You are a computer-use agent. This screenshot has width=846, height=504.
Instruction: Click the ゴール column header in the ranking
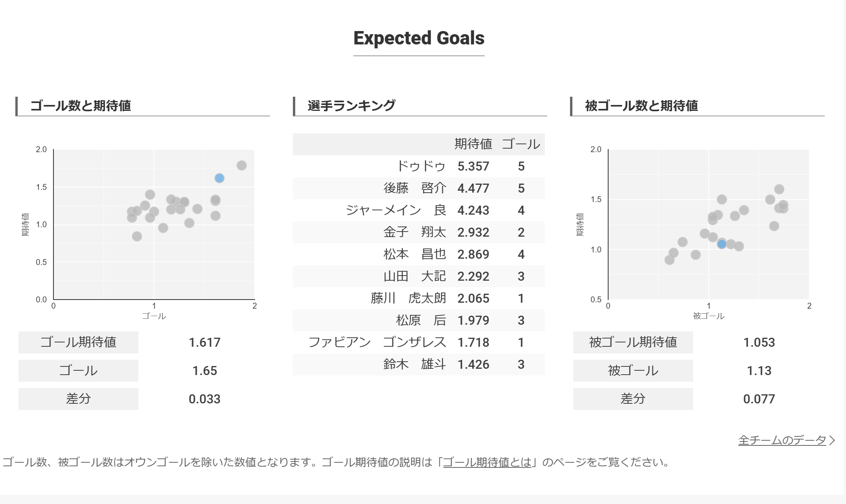(x=521, y=144)
